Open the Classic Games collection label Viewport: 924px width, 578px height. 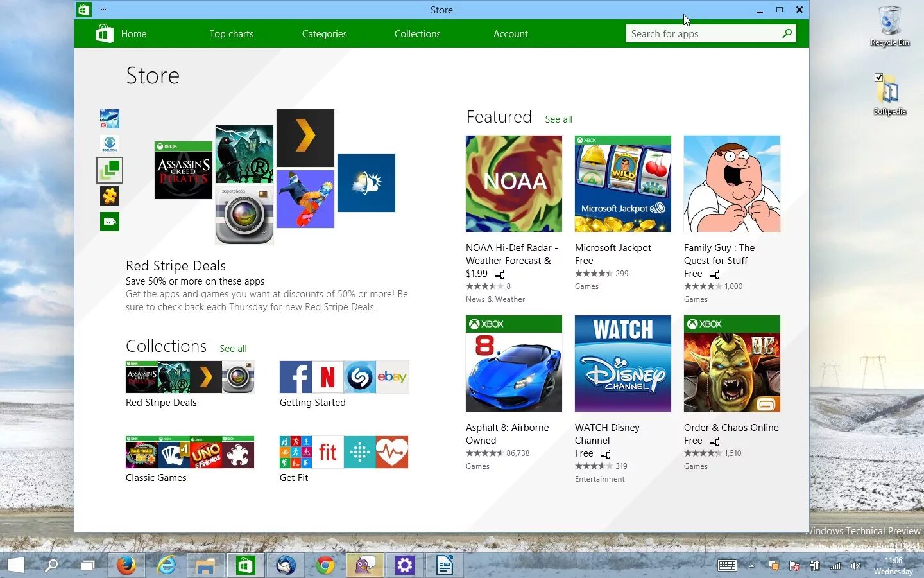point(156,478)
